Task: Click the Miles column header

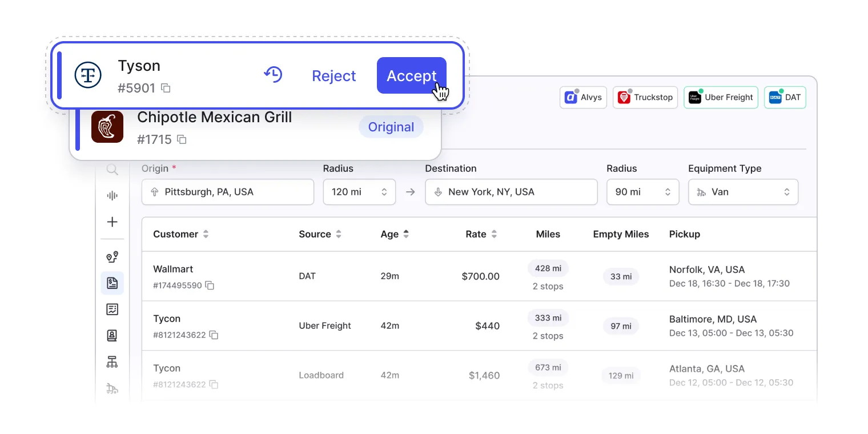Action: (548, 234)
